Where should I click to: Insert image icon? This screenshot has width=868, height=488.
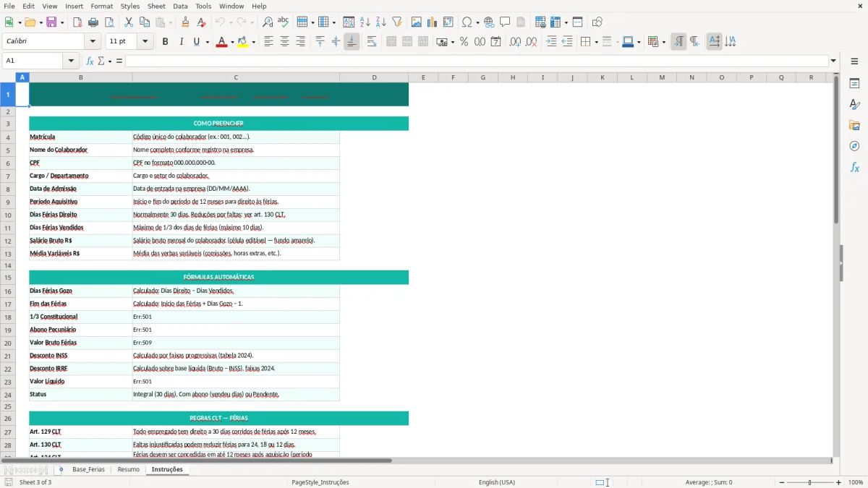[417, 22]
